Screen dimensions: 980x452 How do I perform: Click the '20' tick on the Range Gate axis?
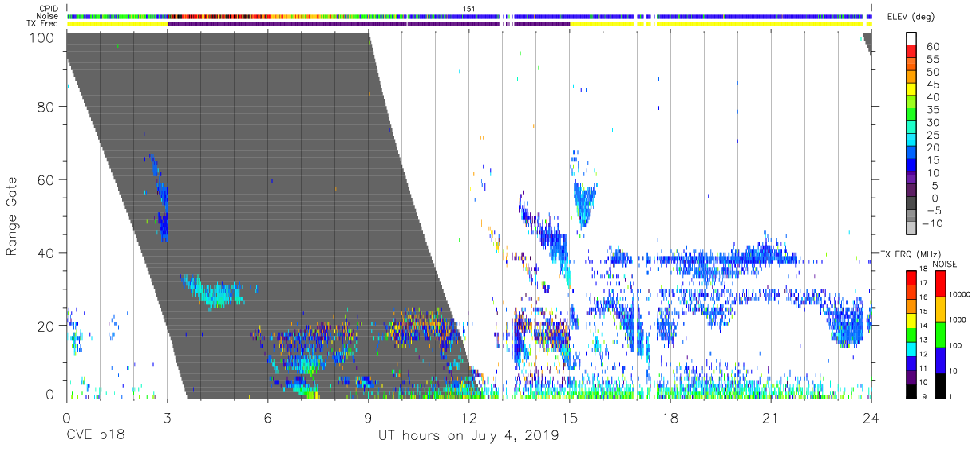pos(46,326)
